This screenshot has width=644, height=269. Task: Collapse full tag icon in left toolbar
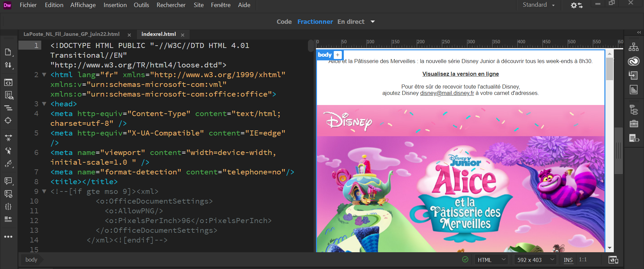coord(8,108)
